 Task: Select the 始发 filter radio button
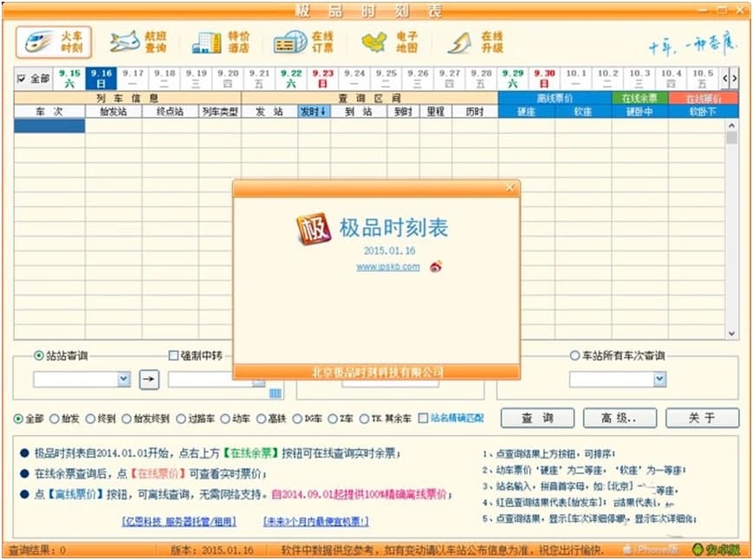point(55,419)
